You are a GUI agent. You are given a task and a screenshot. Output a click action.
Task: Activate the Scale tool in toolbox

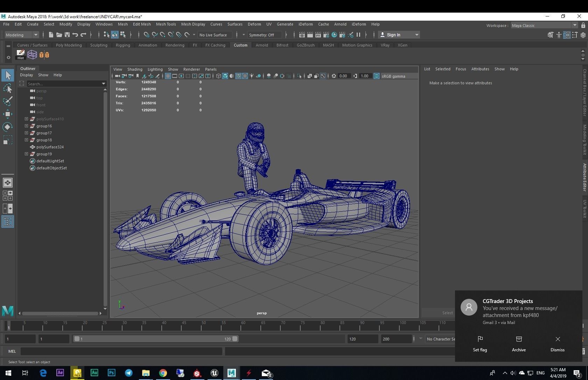pos(8,140)
